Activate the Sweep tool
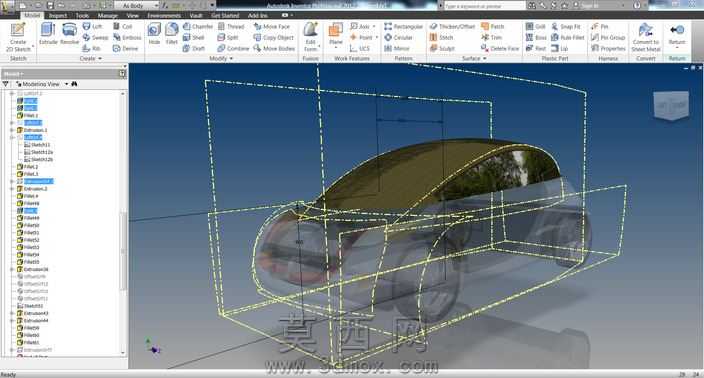 [x=95, y=38]
